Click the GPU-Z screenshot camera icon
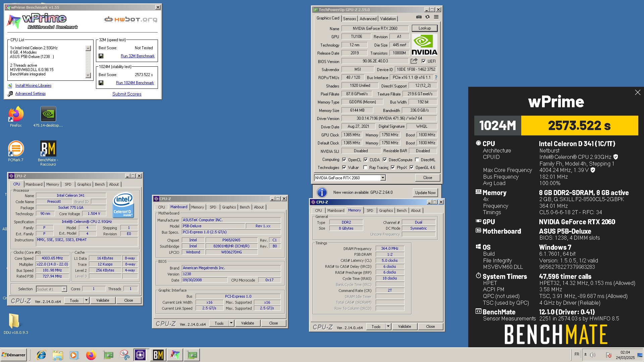 pos(419,17)
